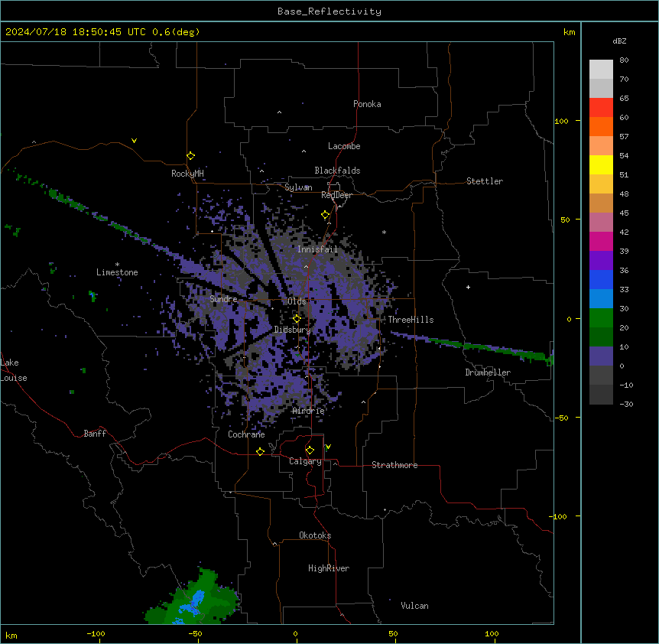Click the Base_Reflectivity title
This screenshot has height=644, width=659.
point(329,11)
